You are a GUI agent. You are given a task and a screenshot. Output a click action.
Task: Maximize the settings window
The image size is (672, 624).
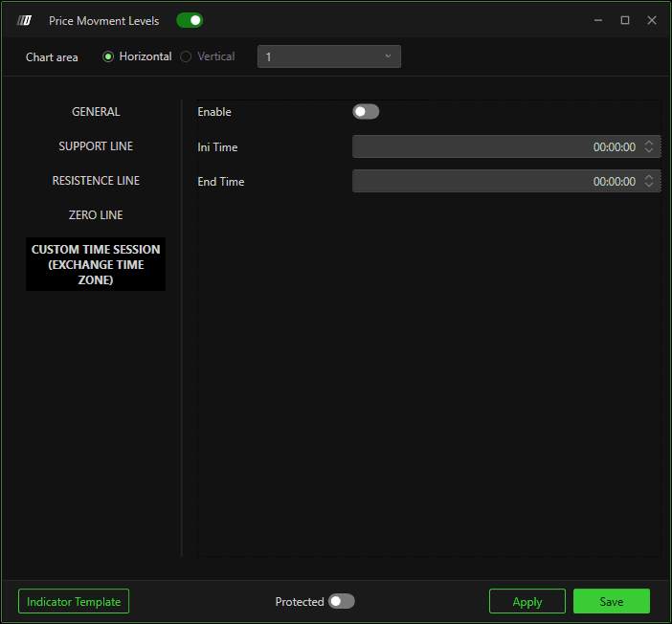625,20
